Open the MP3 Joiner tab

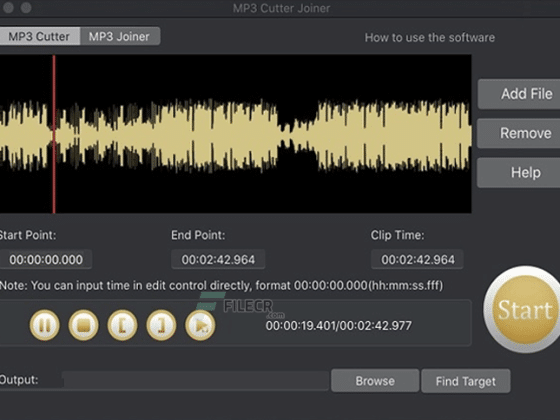pos(120,36)
